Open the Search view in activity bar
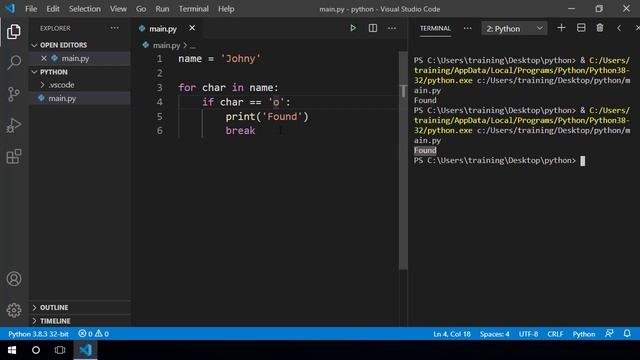Viewport: 640px width, 360px height. [14, 62]
